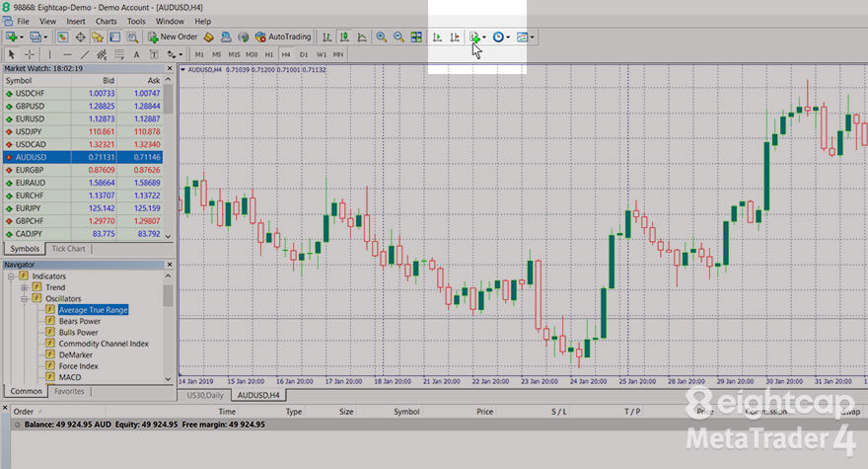Open the Charts menu
This screenshot has width=868, height=469.
click(x=106, y=21)
